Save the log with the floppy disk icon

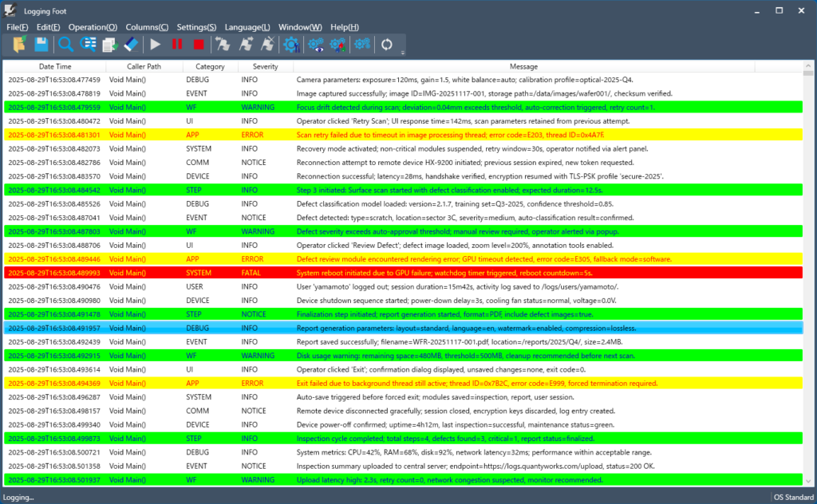point(41,45)
